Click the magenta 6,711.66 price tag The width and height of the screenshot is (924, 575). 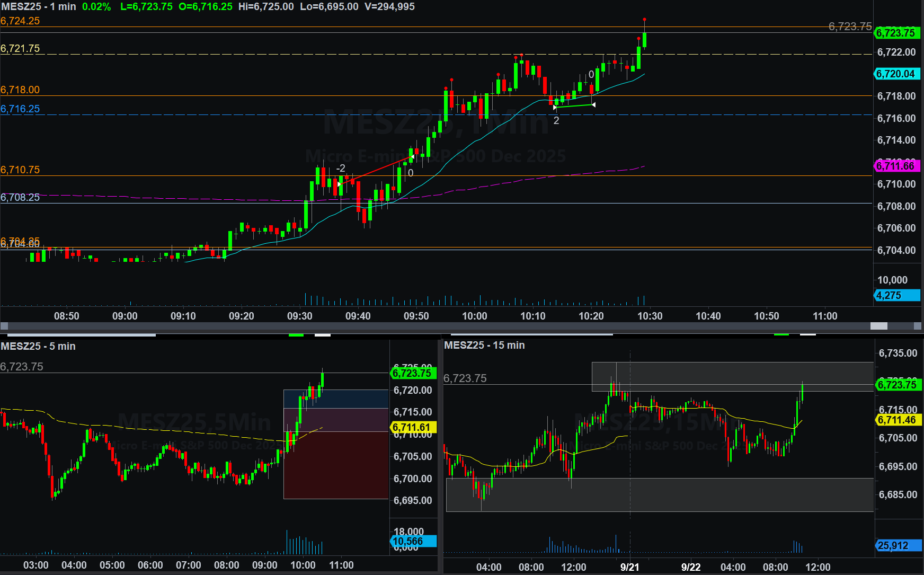(x=896, y=166)
